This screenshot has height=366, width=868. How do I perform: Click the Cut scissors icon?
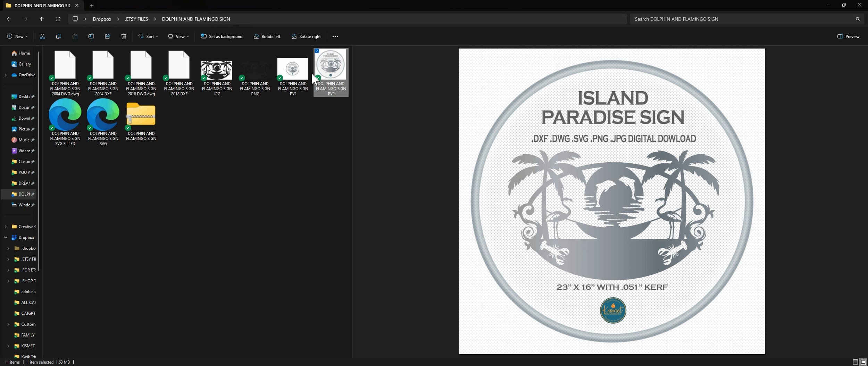(x=42, y=36)
